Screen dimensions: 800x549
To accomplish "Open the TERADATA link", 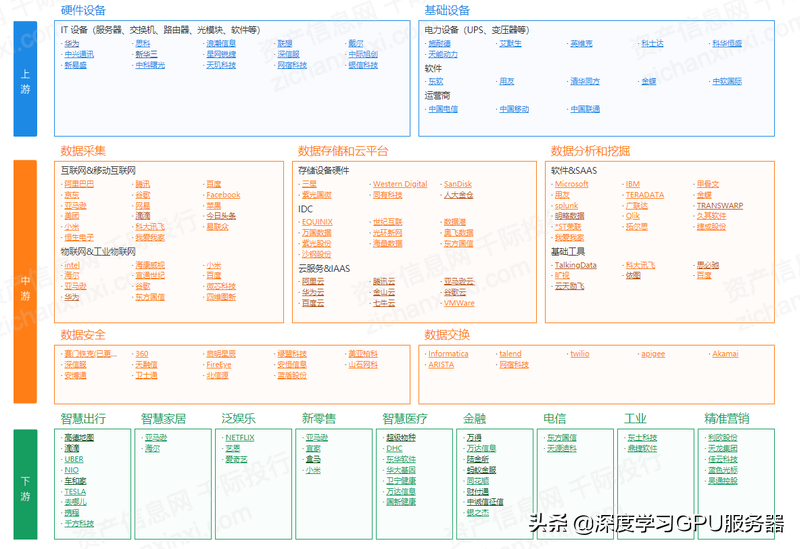I will pos(645,195).
